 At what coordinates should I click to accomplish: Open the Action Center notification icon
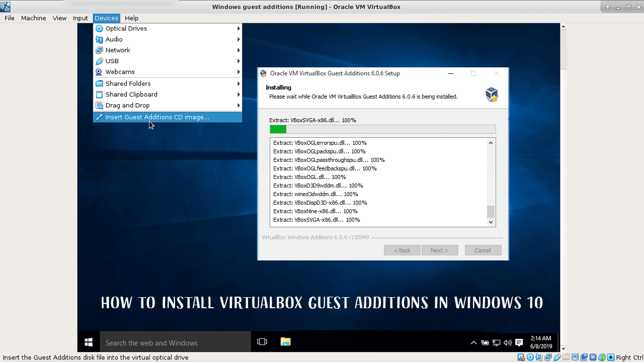tap(519, 343)
